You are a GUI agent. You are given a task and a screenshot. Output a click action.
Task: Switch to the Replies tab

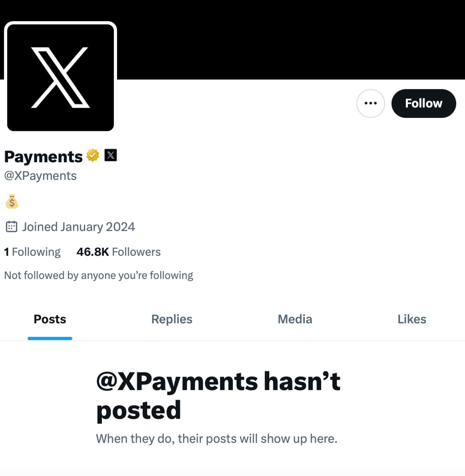coord(171,319)
